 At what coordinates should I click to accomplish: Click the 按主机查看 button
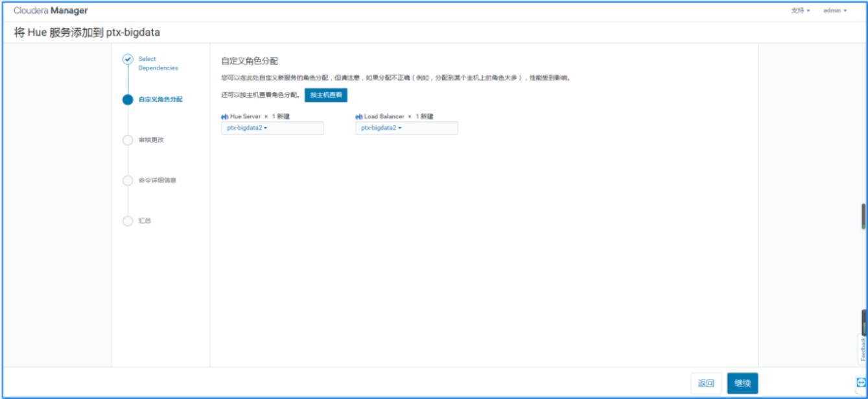(326, 95)
